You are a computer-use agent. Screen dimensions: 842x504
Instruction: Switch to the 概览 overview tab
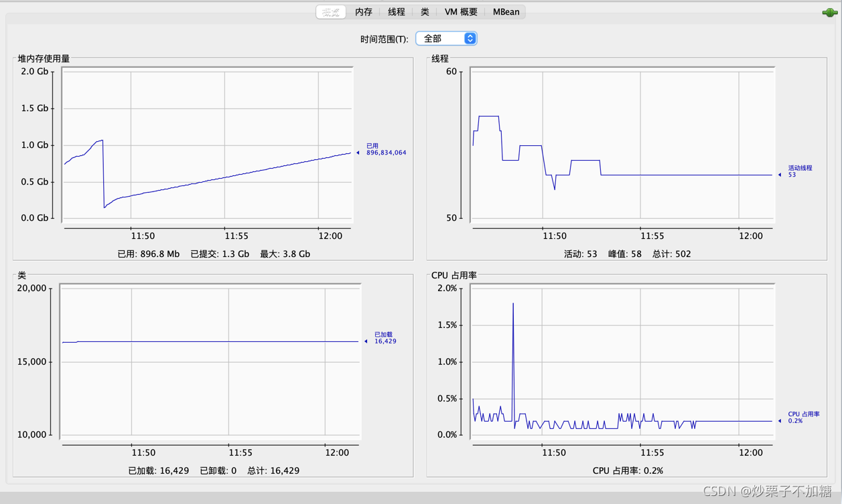(x=331, y=12)
